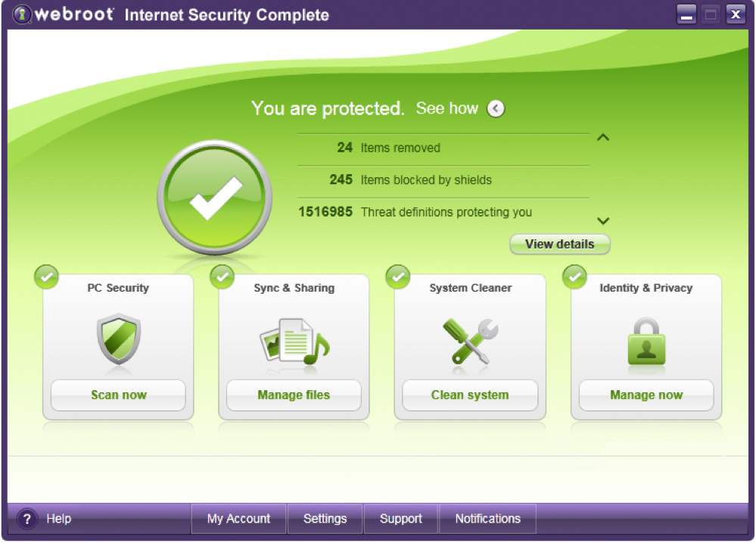Open the Notifications tab
Viewport: 756px width, 543px height.
pos(488,519)
